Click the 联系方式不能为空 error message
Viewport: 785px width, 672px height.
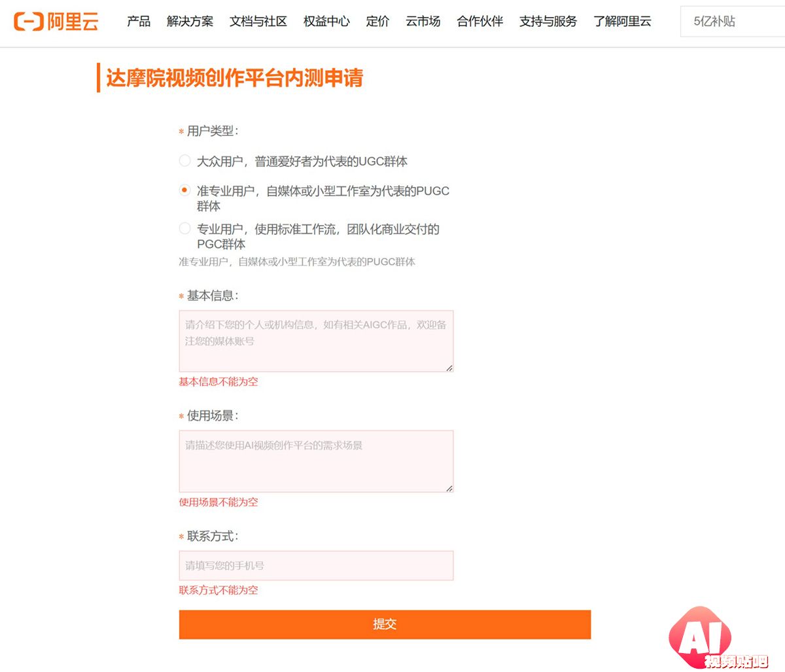[x=218, y=590]
